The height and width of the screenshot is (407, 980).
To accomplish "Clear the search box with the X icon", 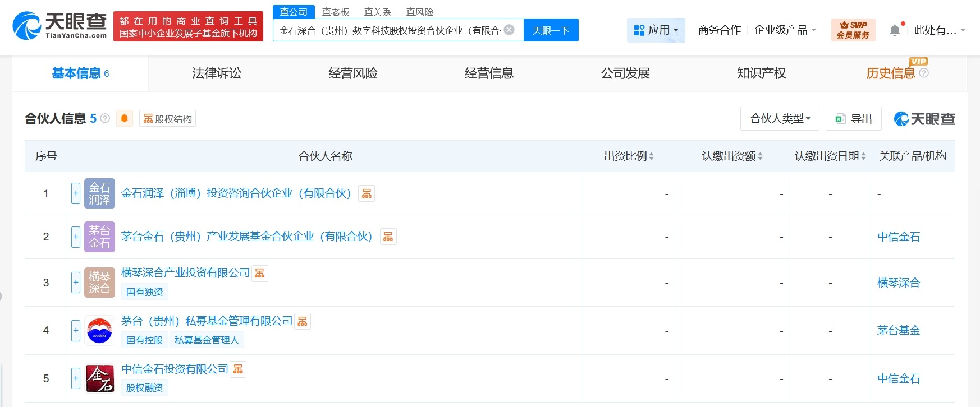I will [x=509, y=30].
